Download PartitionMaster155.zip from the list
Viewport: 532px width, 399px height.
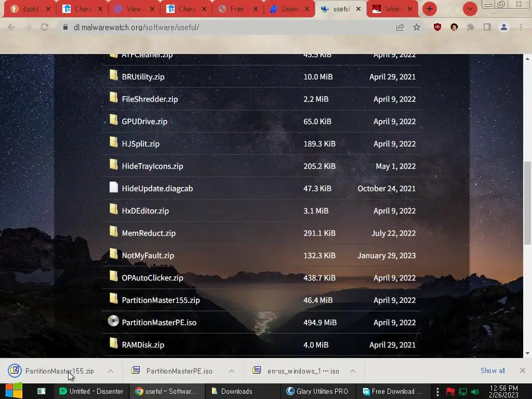pyautogui.click(x=161, y=300)
